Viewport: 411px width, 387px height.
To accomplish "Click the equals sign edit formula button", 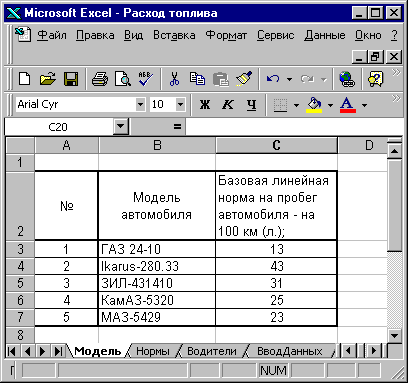I will (177, 127).
